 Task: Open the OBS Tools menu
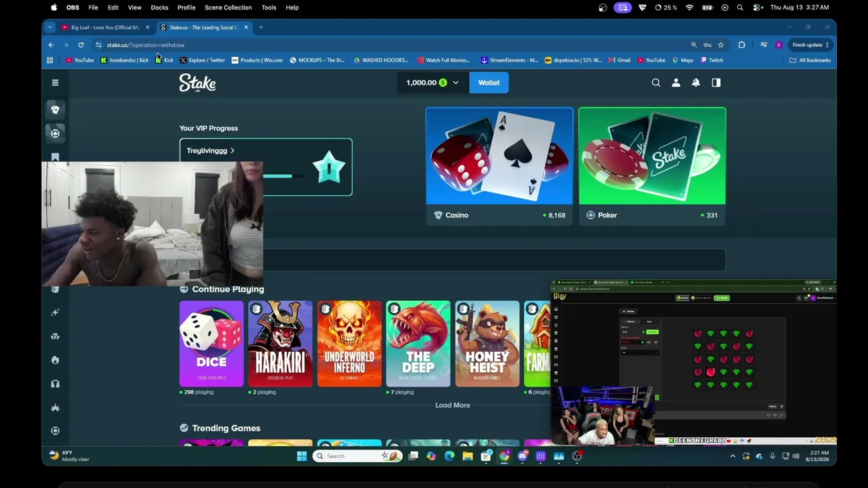pyautogui.click(x=269, y=7)
